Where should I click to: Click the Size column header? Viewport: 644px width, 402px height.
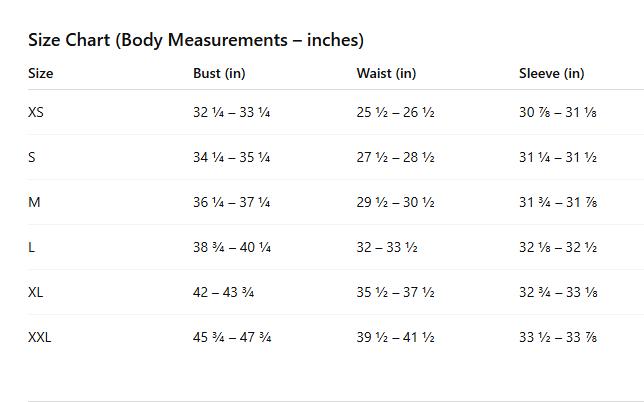pyautogui.click(x=41, y=73)
